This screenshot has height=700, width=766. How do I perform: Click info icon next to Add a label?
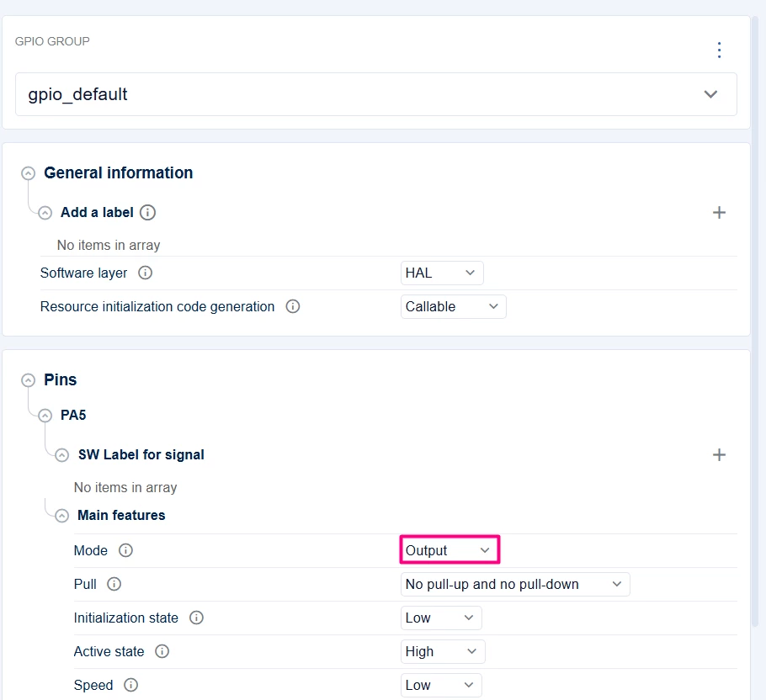pyautogui.click(x=147, y=212)
